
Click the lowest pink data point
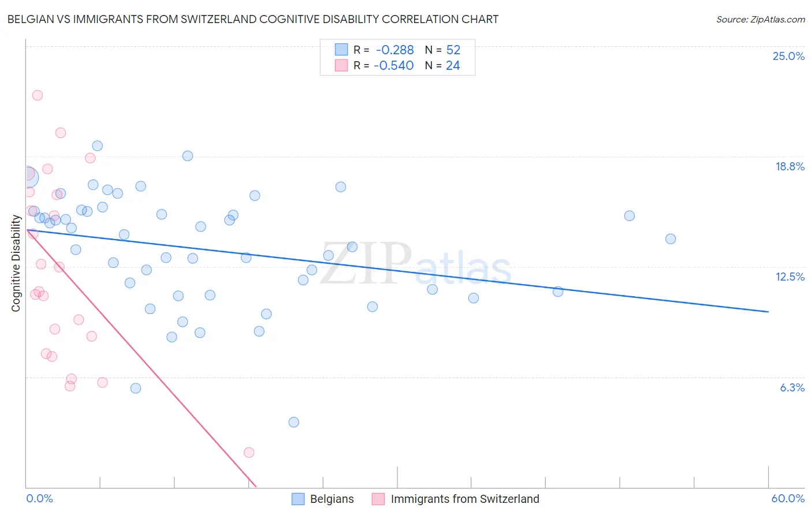[249, 452]
